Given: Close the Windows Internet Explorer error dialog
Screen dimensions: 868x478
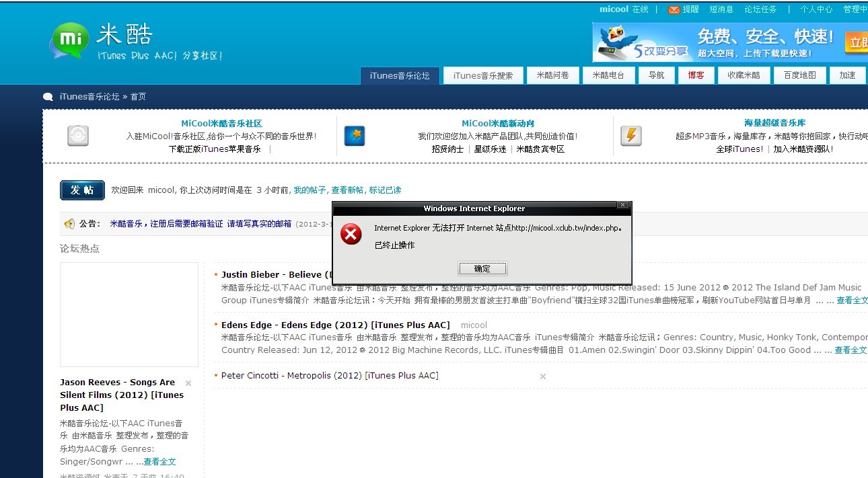Looking at the screenshot, I should point(623,205).
